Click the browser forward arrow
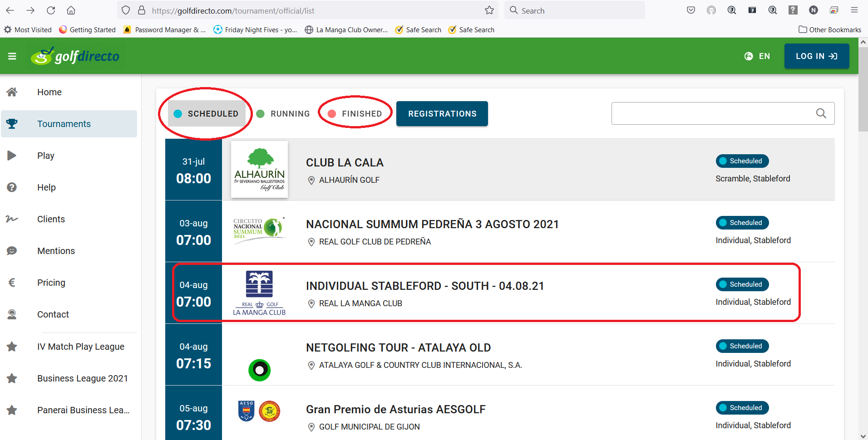 tap(30, 10)
